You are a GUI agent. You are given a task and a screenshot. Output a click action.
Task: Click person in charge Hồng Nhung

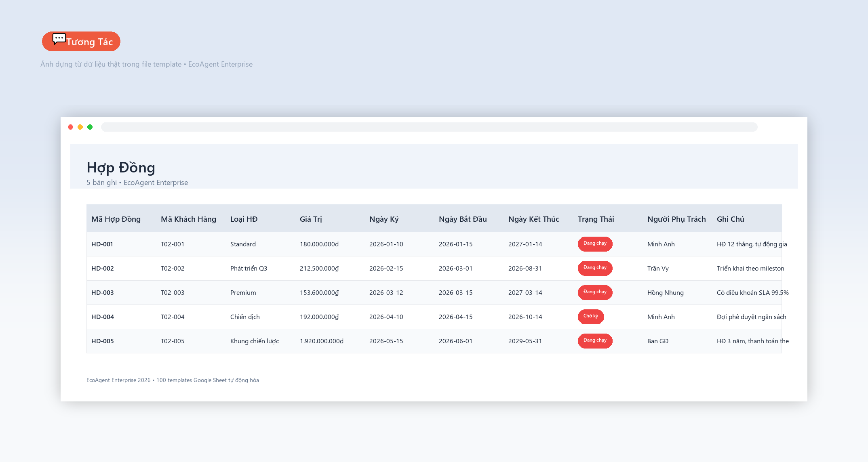tap(666, 293)
